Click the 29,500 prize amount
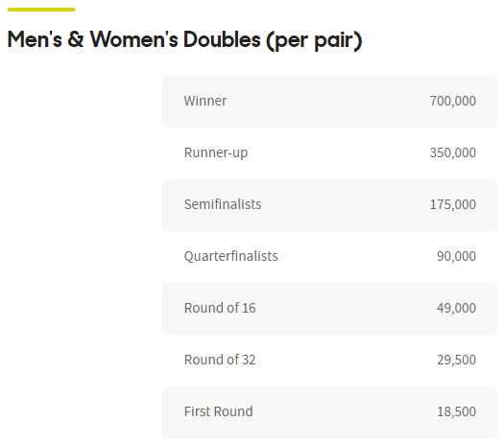Viewport: 504px width, 444px height. [x=456, y=360]
